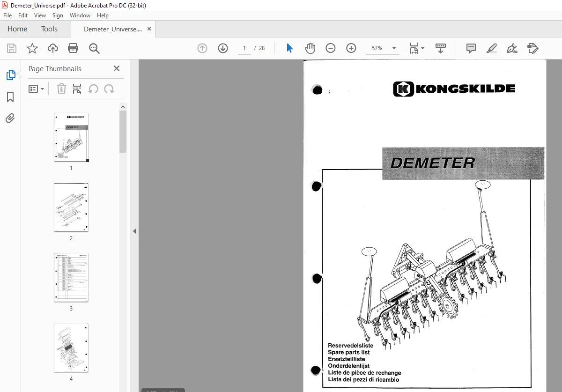Close the Page Thumbnails panel
562x392 pixels.
(117, 68)
